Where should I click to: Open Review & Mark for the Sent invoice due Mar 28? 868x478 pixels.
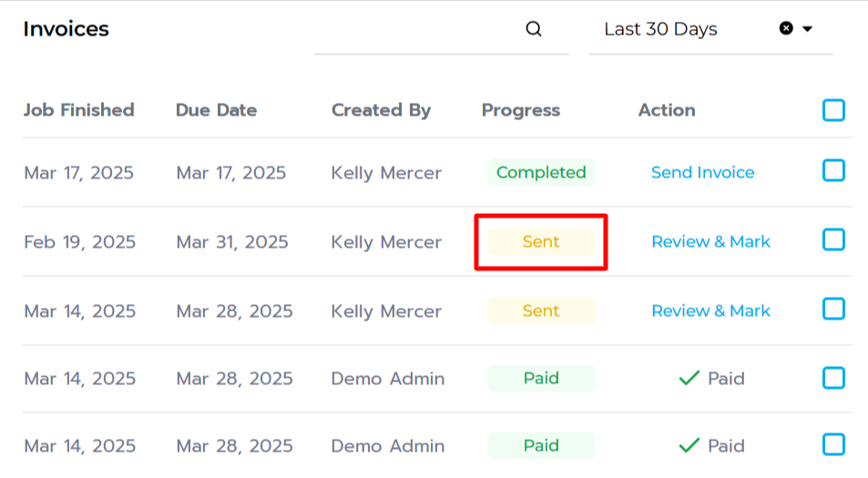[710, 310]
